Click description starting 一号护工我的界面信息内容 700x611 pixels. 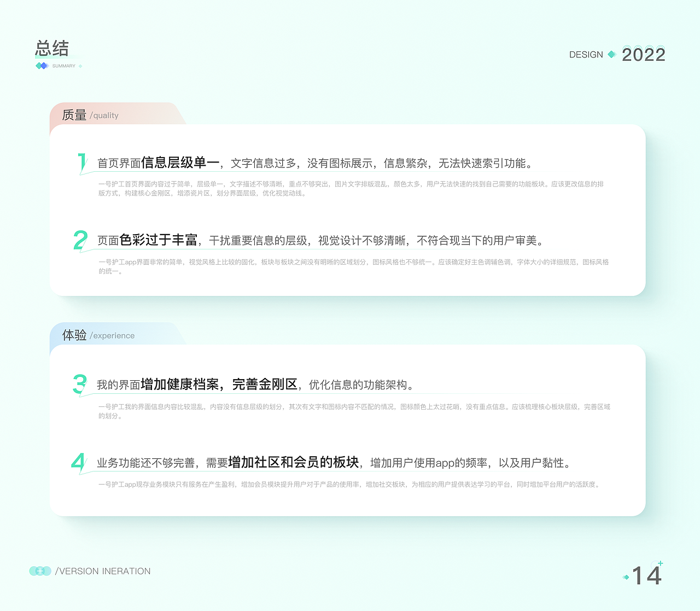354,411
